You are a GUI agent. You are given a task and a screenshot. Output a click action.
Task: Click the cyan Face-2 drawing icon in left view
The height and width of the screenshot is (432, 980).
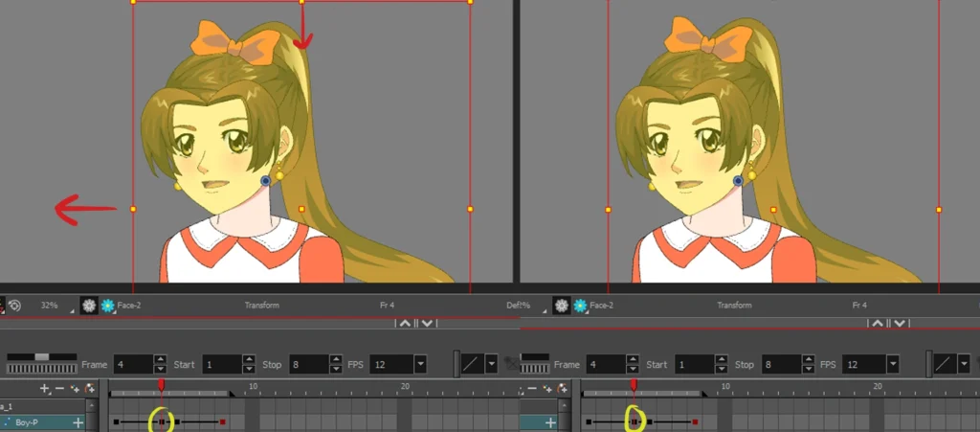click(x=108, y=306)
